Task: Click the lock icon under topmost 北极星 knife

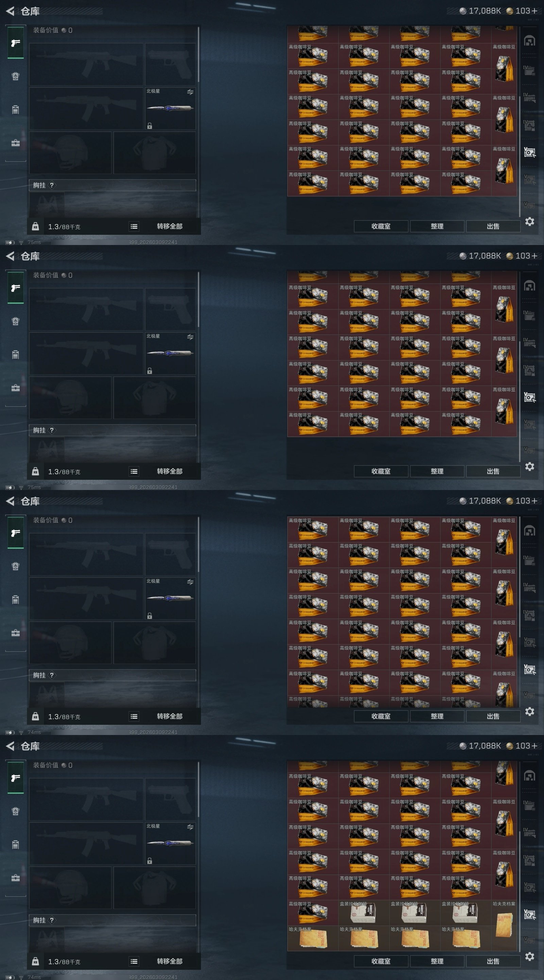Action: (150, 126)
